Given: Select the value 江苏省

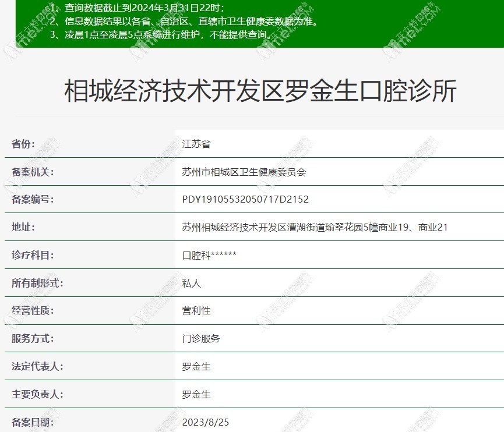Looking at the screenshot, I should click(x=196, y=144).
